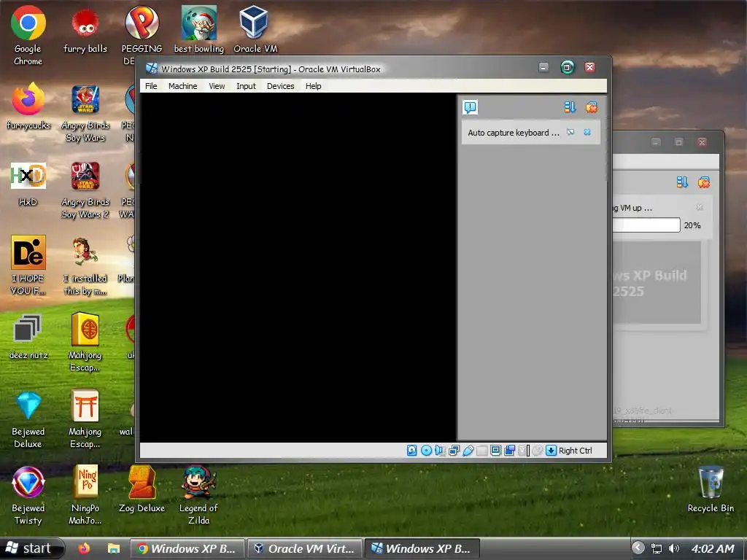Screen dimensions: 747x560
Task: Switch to the Chrome 'Windows XP B...' taskbar button
Action: 187,548
